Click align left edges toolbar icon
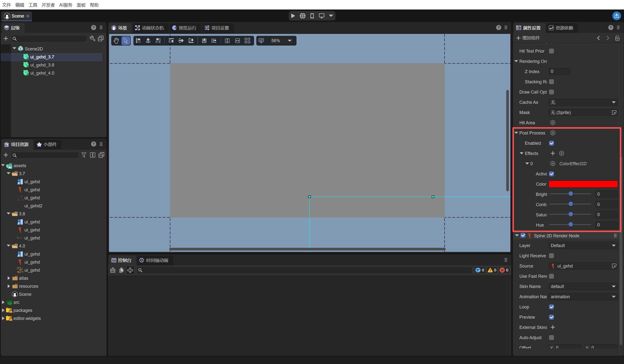Viewport: 624px width, 364px height. [x=139, y=41]
